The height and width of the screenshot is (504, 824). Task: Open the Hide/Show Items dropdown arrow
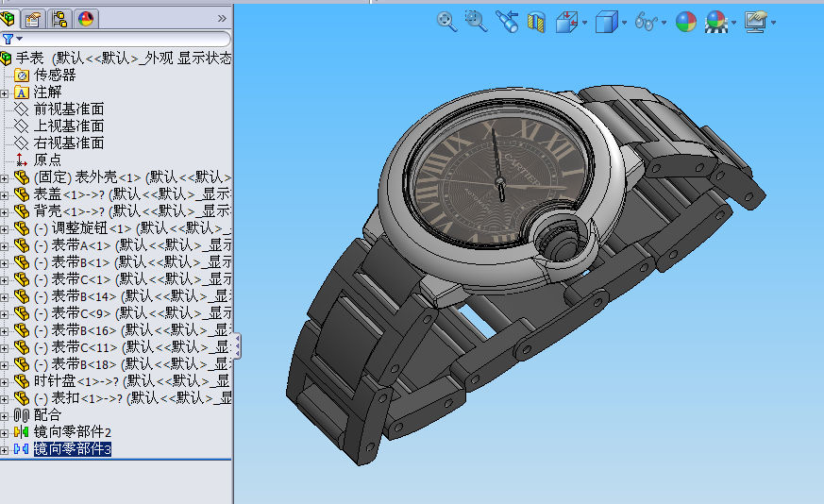click(x=664, y=23)
